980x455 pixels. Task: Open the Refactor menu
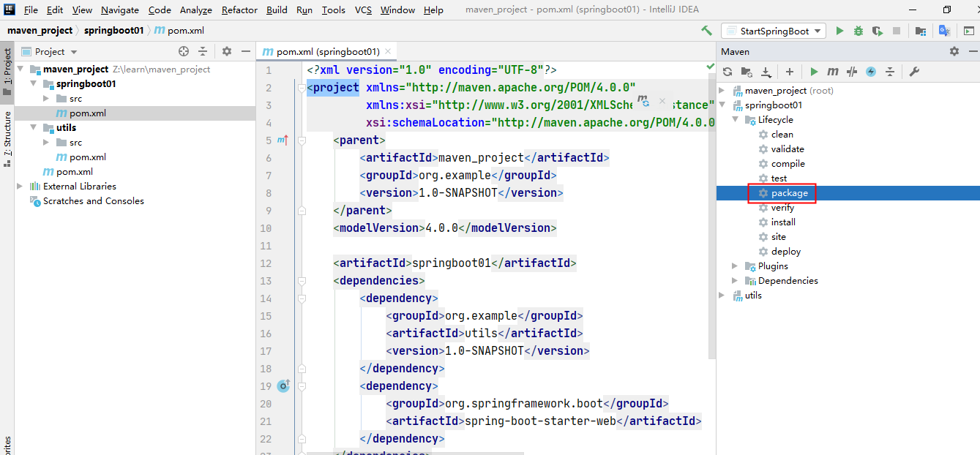coord(239,10)
